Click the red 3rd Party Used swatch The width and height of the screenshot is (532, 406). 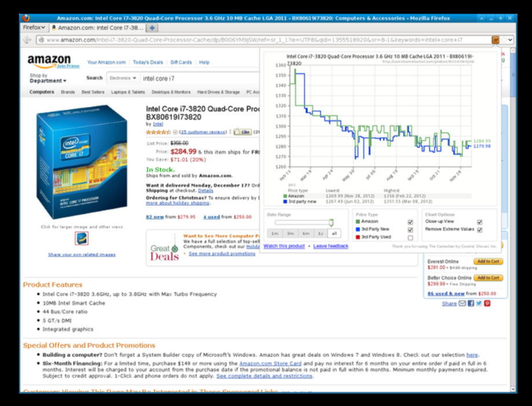358,237
